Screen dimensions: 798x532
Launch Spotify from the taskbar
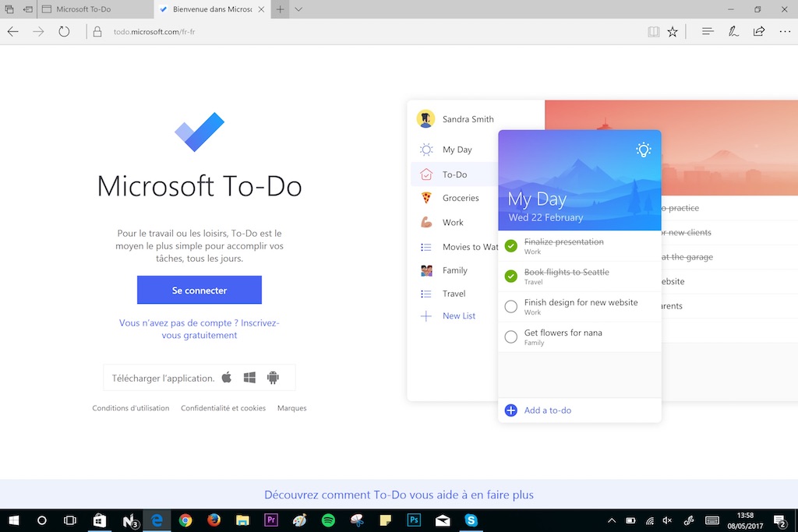(x=327, y=520)
